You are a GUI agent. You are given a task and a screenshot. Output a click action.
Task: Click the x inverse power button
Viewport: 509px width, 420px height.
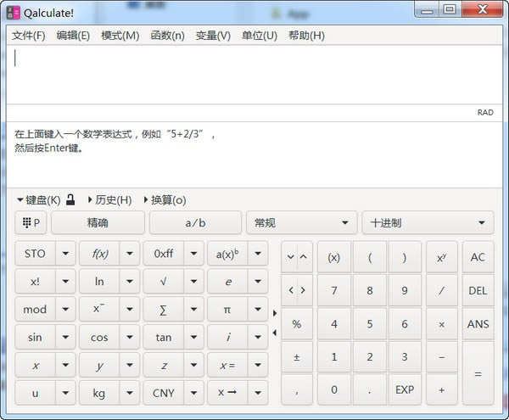click(x=99, y=310)
